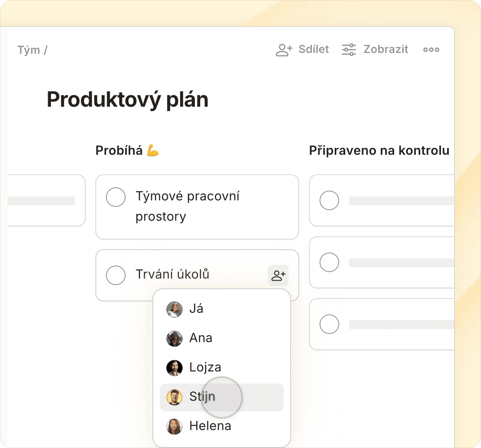
Task: Click Stijn's avatar in assignee list
Action: coord(174,397)
